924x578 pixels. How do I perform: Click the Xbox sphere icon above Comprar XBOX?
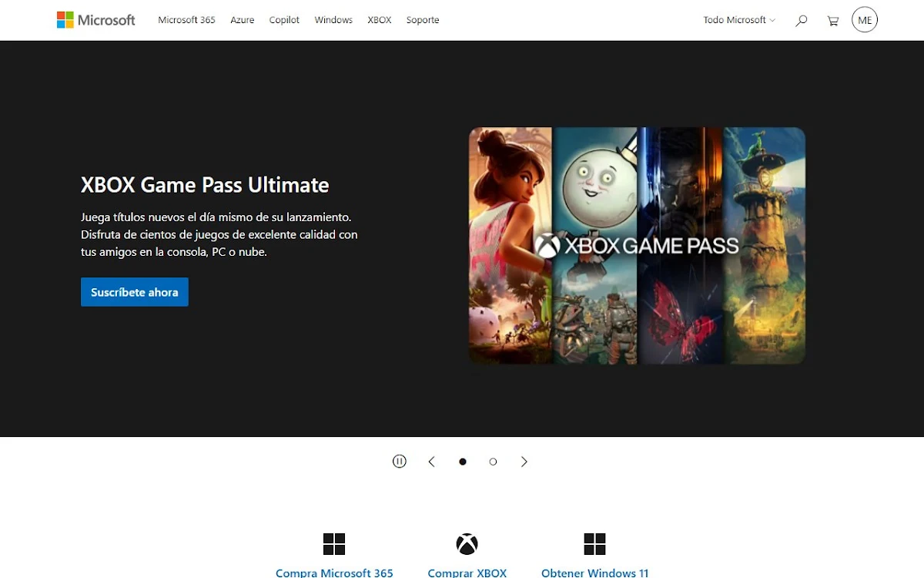(467, 544)
